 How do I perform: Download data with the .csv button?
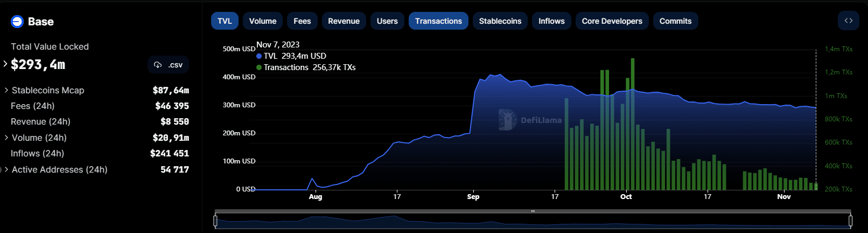point(168,65)
